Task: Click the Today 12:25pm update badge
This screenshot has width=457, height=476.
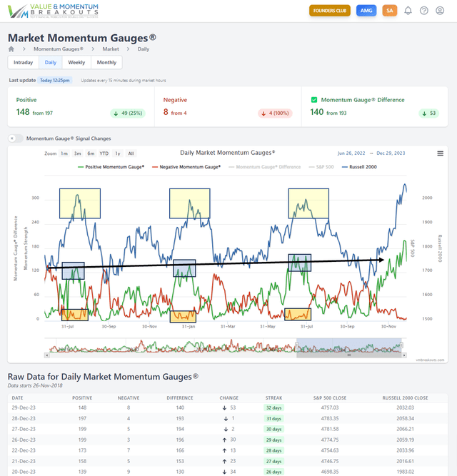Action: (x=55, y=81)
